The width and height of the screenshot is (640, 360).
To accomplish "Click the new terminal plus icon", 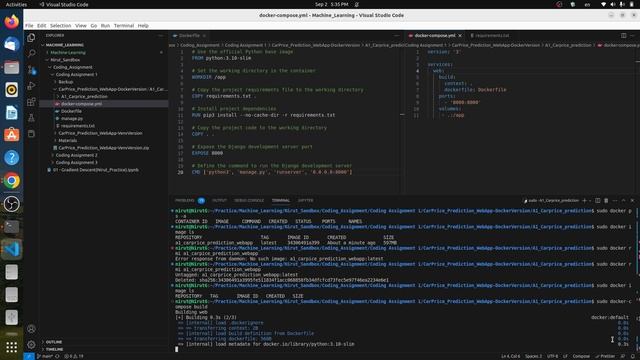I will (x=584, y=200).
